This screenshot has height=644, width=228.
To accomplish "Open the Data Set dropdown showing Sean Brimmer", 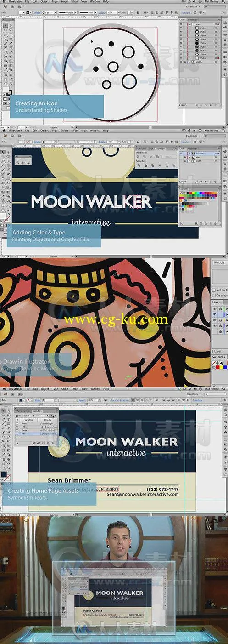I will 38,416.
